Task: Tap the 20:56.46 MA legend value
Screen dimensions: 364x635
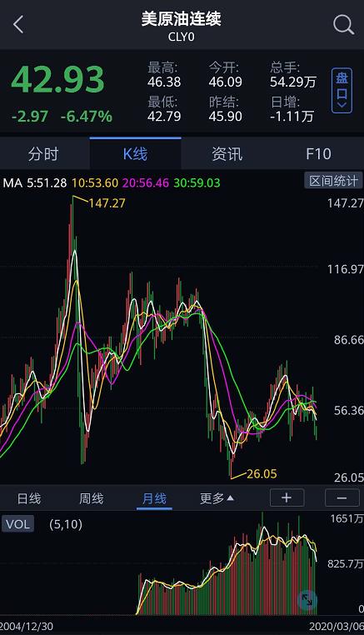Action: 146,182
